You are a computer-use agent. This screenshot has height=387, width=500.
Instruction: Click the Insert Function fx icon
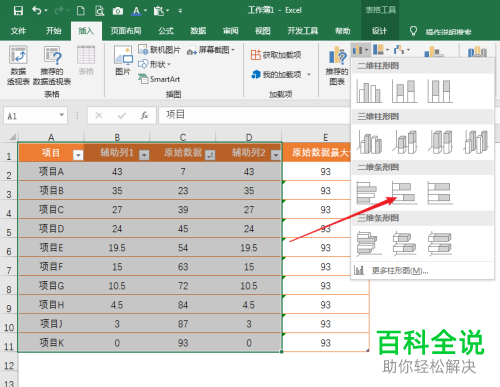144,116
